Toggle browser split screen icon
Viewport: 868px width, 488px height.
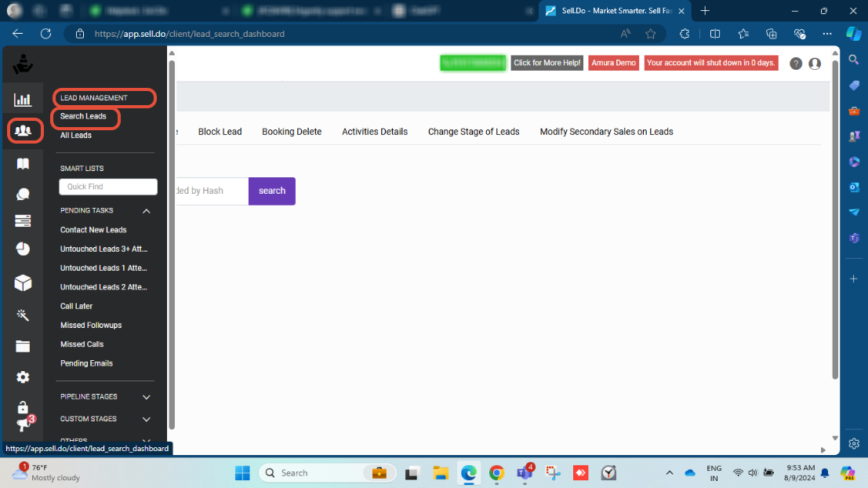click(714, 34)
